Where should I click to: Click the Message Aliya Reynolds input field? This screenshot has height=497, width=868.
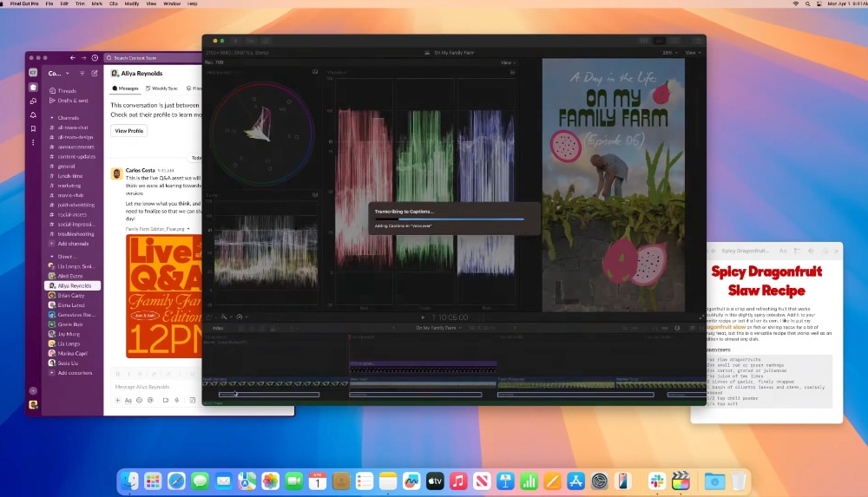point(156,386)
